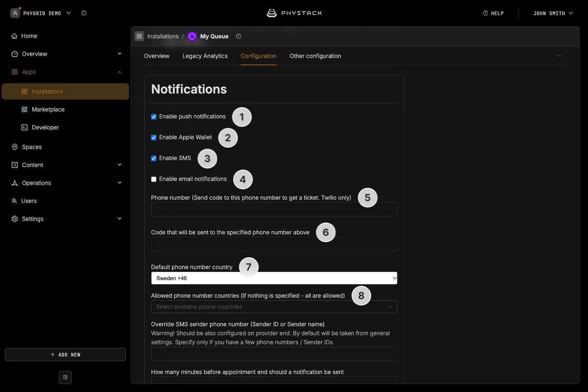Expand the Settings section chevron
Viewport: 588px width, 392px height.
tap(120, 219)
